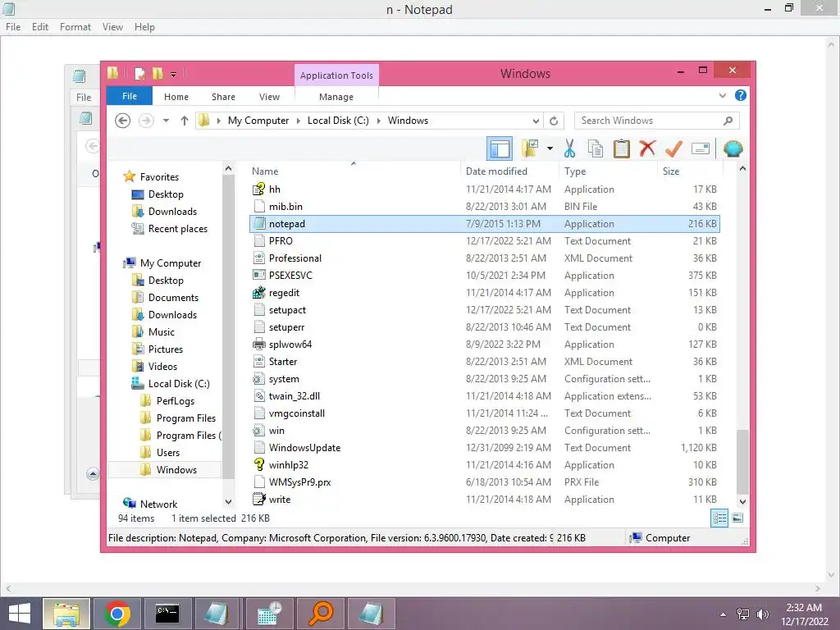Open Folder Options from the toolbar
This screenshot has width=840, height=630.
[530, 148]
